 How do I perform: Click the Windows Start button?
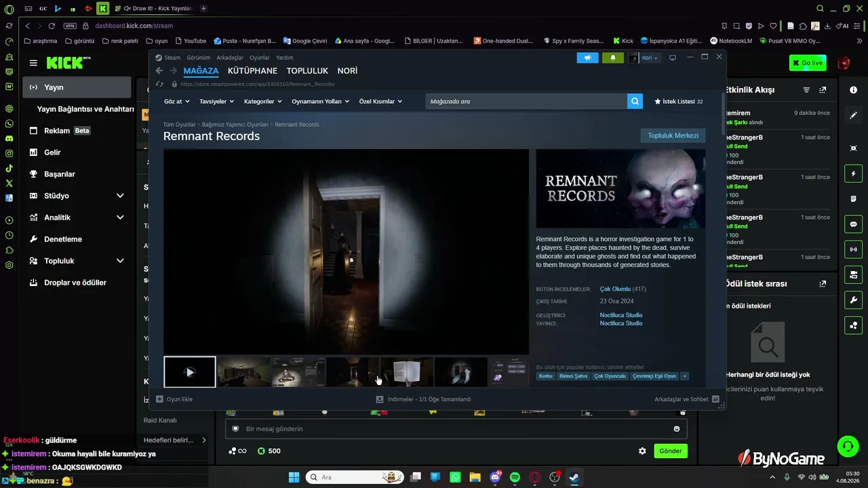click(294, 477)
